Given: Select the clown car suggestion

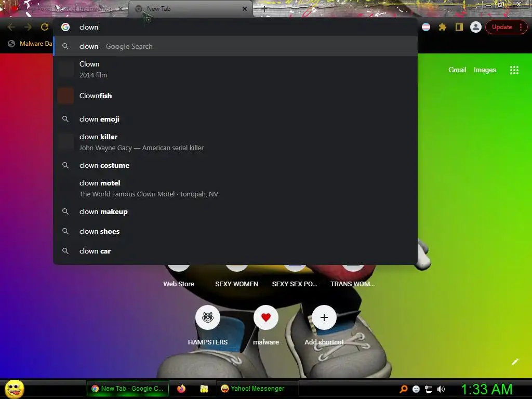Looking at the screenshot, I should coord(235,251).
